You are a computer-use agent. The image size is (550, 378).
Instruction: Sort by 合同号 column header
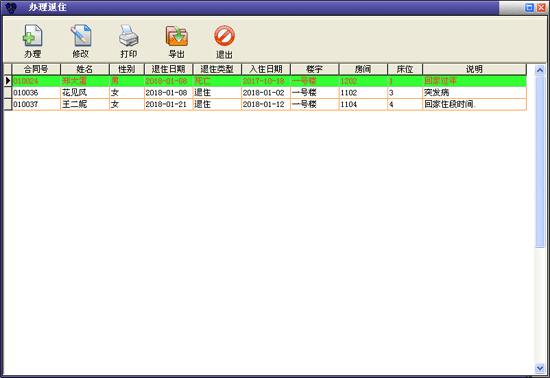(x=36, y=69)
